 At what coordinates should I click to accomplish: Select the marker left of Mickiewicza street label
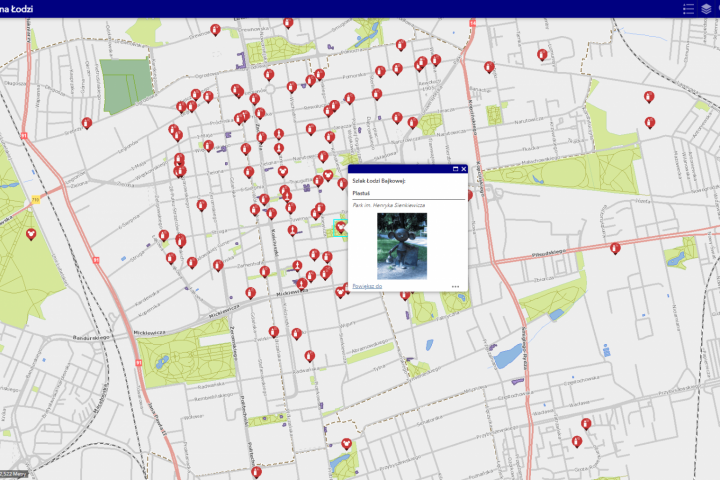[250, 293]
